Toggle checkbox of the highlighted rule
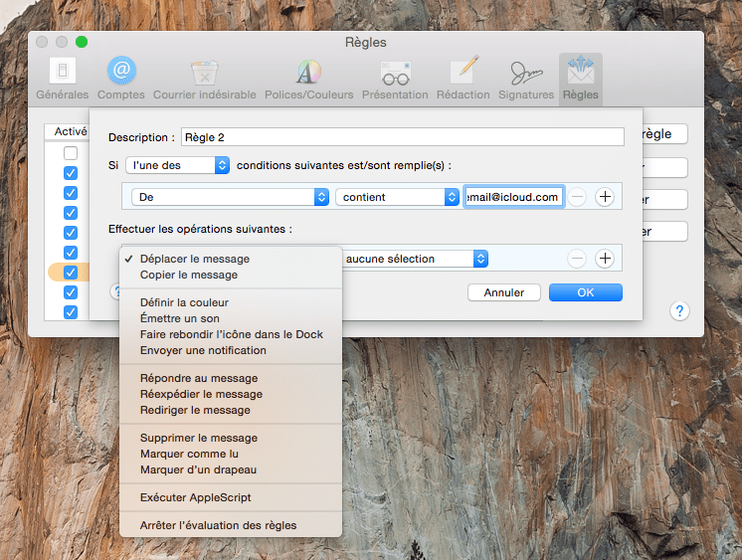The image size is (742, 560). 71,273
